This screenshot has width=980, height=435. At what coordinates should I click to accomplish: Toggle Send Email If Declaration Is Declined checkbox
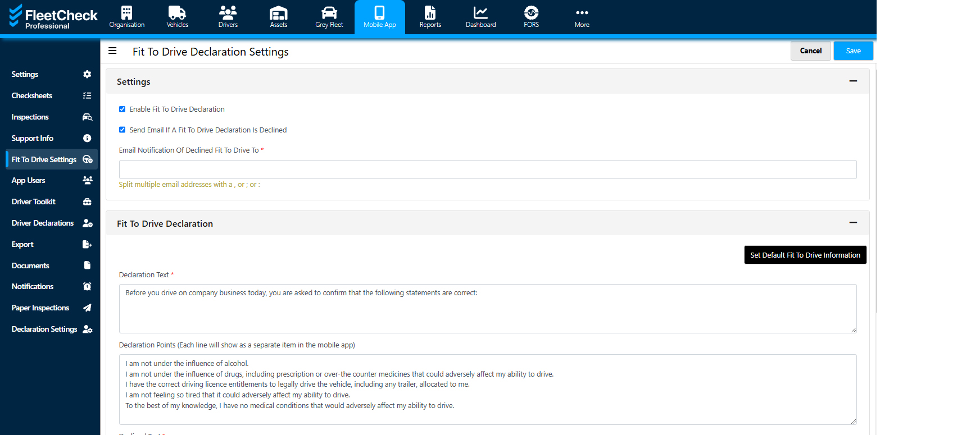(x=122, y=130)
